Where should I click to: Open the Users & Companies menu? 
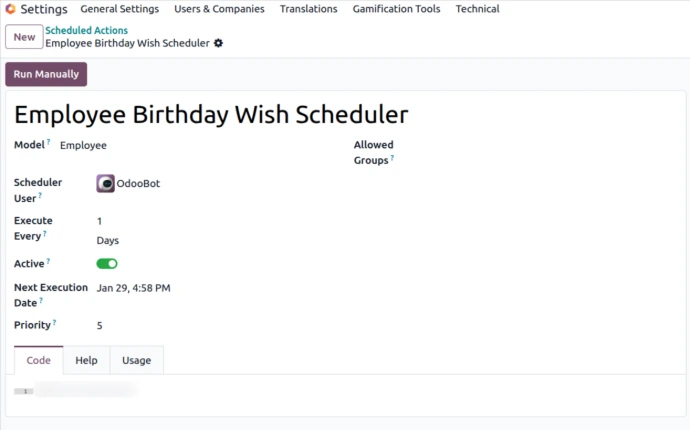[219, 9]
